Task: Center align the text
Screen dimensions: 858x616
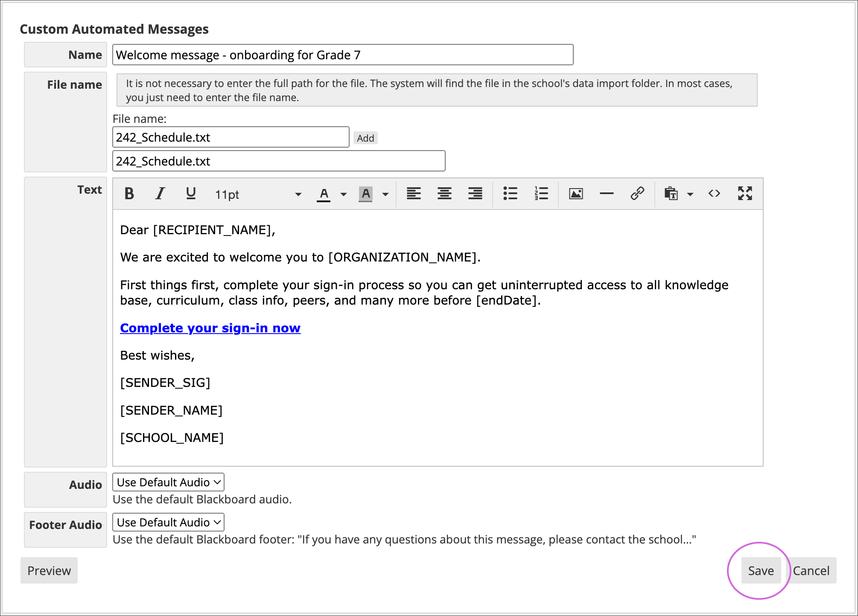Action: [444, 194]
